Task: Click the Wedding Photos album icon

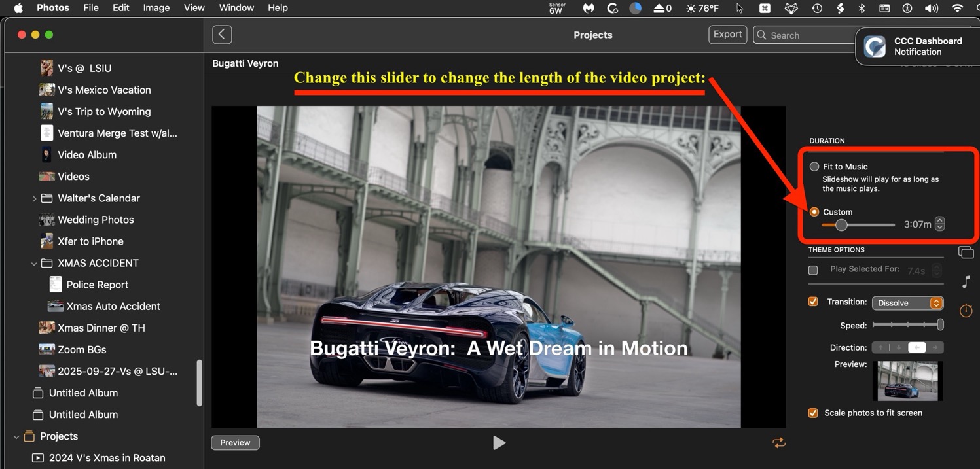Action: 46,220
